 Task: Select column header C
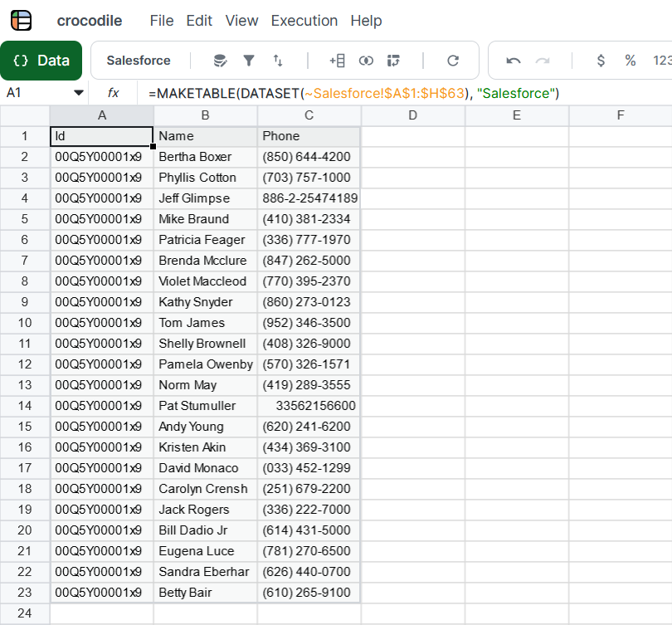pyautogui.click(x=309, y=116)
